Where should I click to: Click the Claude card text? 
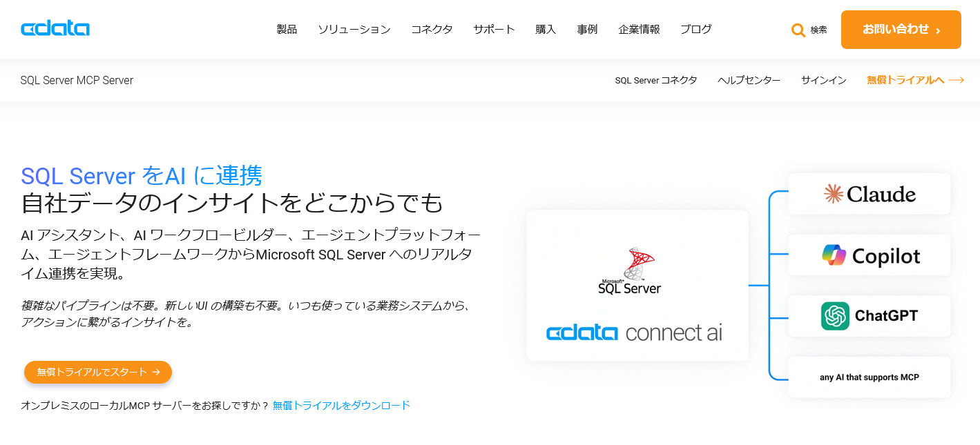point(881,195)
